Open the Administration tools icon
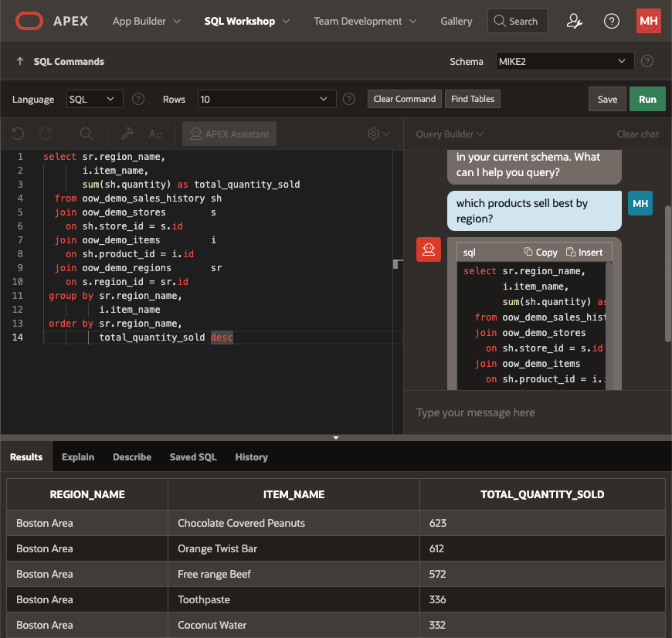This screenshot has width=672, height=638. (x=574, y=21)
